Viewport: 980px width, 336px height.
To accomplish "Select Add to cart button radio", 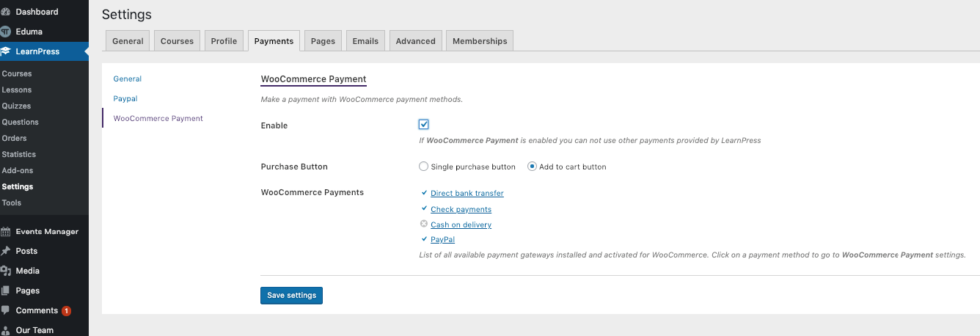I will click(532, 167).
